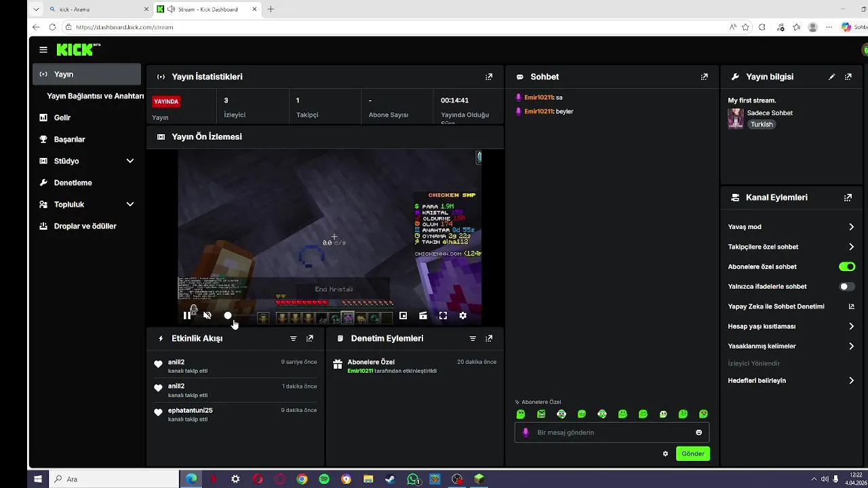Open ephatantuni25 in activity feed
The image size is (868, 488).
(x=191, y=411)
